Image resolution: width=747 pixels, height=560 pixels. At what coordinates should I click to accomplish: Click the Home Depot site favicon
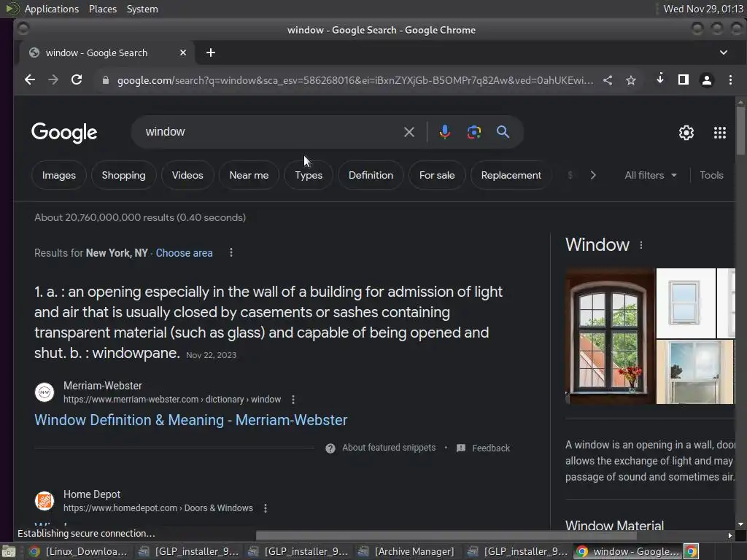[44, 501]
